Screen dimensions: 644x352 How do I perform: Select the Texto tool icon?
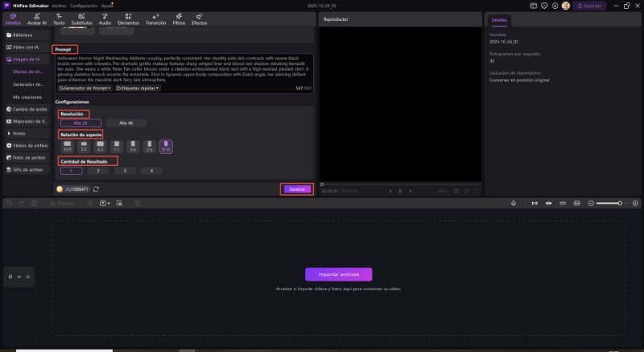tap(59, 19)
